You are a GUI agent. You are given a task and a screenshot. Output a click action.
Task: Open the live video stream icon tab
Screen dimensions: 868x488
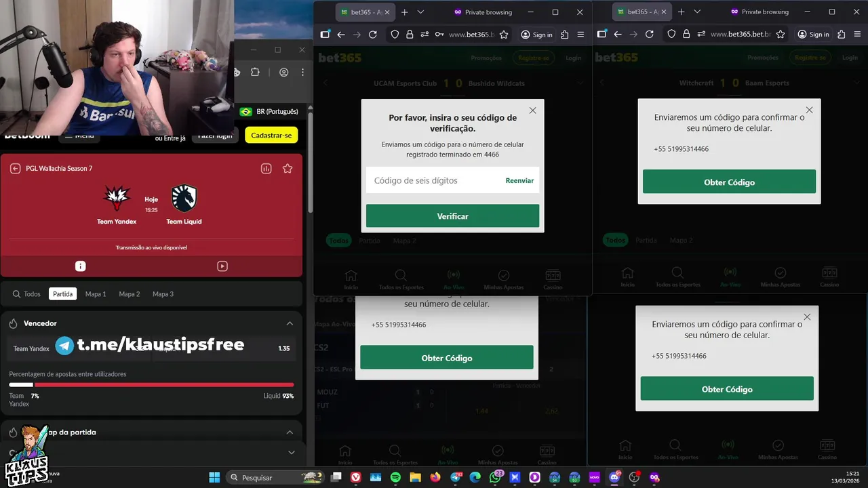coord(222,266)
